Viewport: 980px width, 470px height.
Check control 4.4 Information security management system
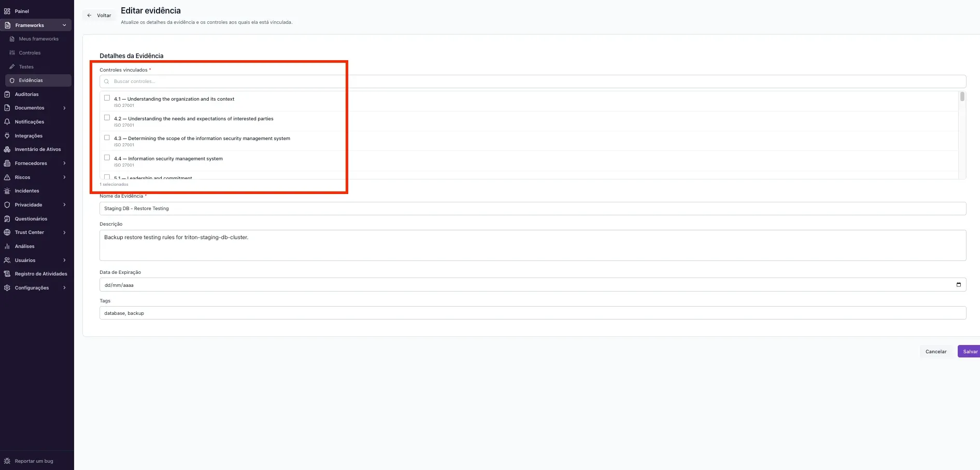[107, 158]
